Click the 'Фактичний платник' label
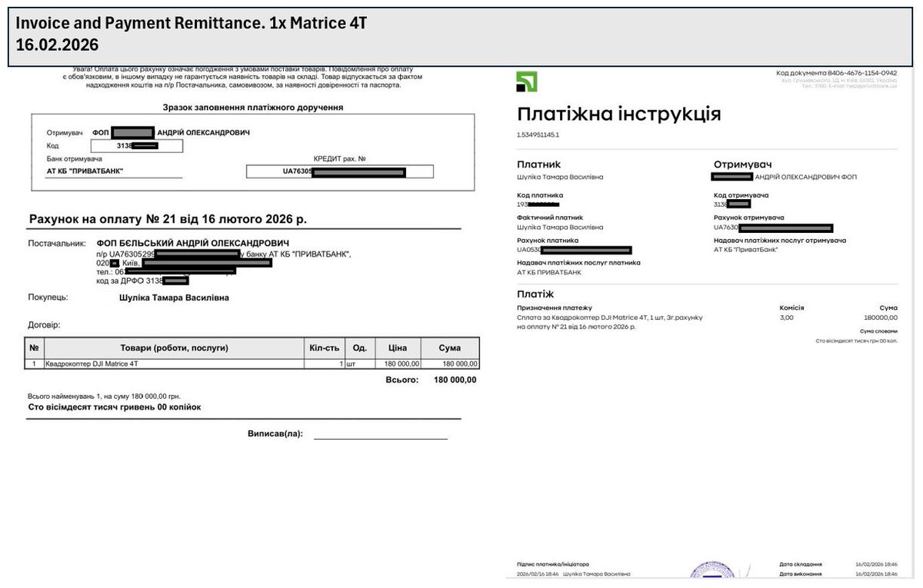This screenshot has height=588, width=923. coord(550,218)
